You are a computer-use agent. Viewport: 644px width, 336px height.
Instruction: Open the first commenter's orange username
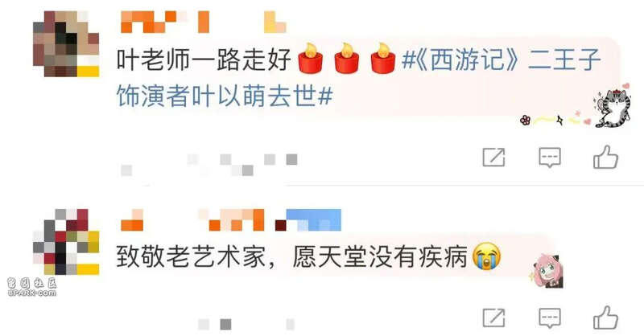click(x=165, y=23)
